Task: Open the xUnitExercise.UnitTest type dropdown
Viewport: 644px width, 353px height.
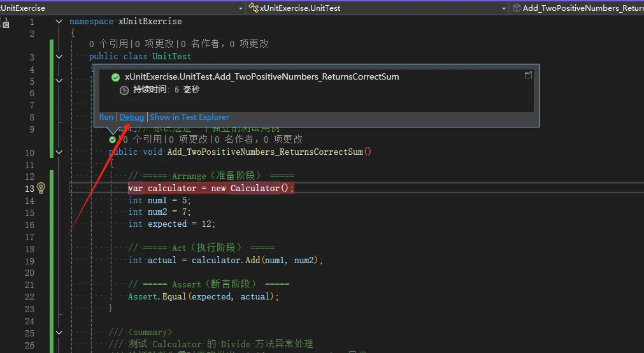Action: tap(503, 8)
